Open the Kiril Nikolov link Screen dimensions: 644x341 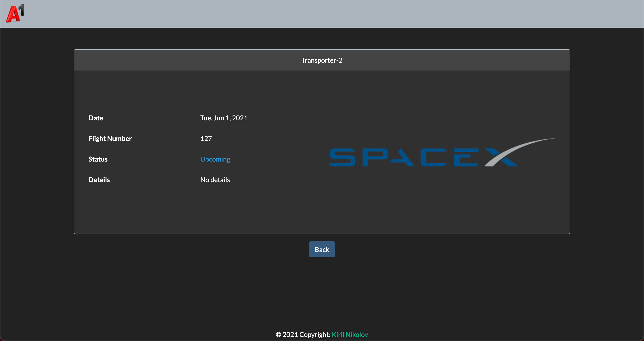pos(350,335)
